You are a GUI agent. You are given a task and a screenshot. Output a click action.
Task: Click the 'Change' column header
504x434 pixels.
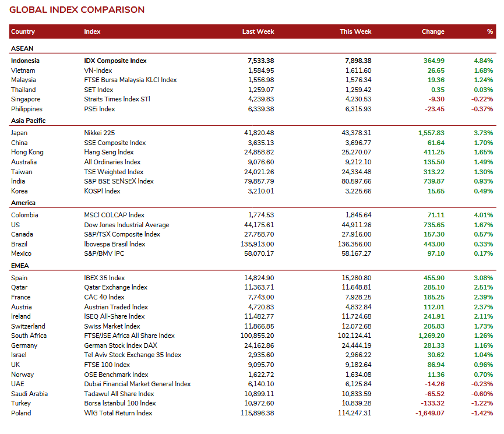coord(433,31)
